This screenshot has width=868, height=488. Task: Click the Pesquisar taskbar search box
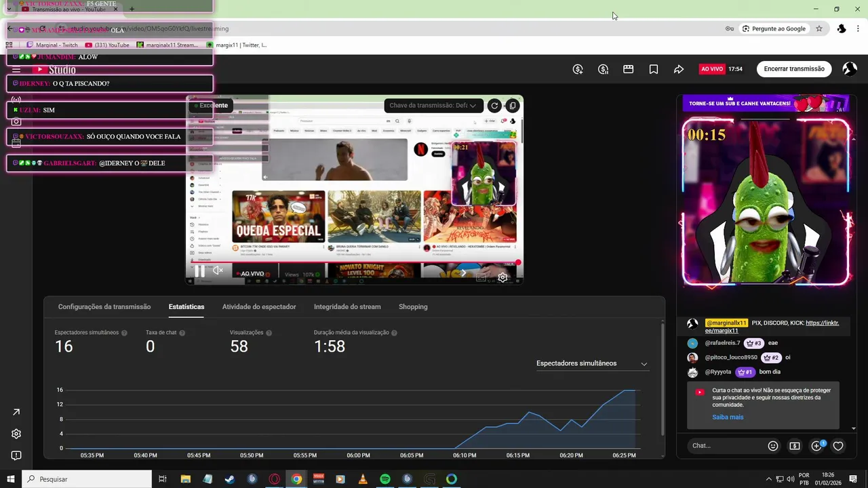pos(87,479)
